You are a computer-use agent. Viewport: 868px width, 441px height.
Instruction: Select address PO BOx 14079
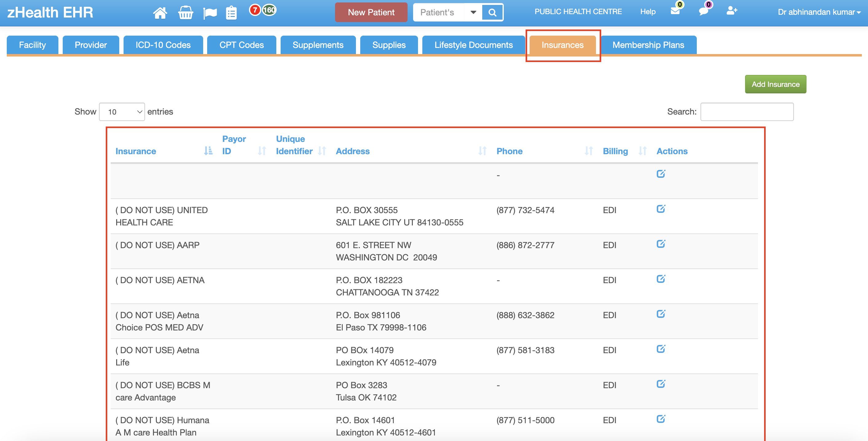pyautogui.click(x=365, y=350)
